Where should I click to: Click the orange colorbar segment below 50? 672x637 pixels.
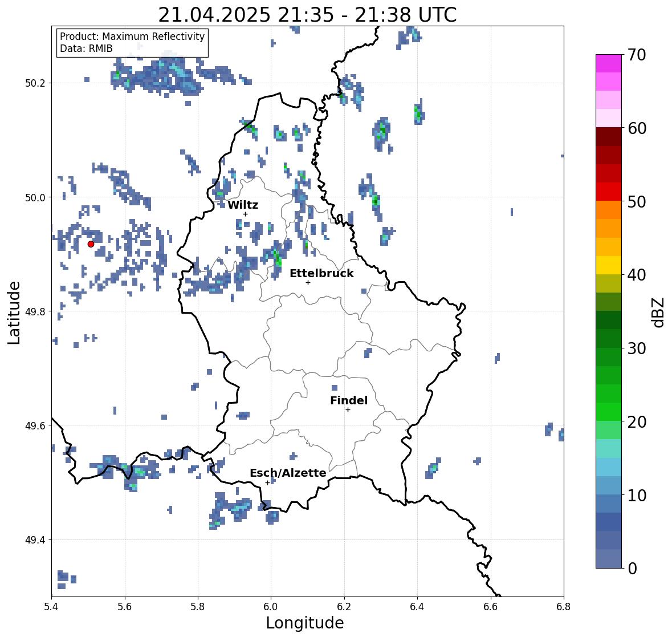pos(609,210)
